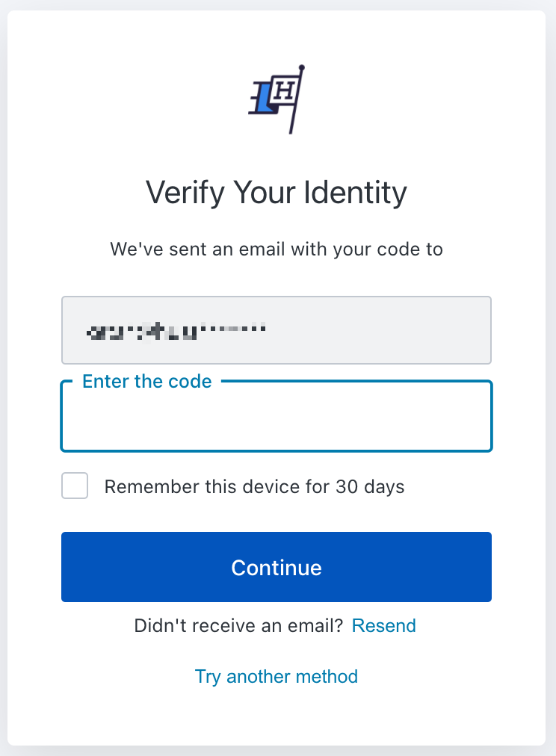Screen dimensions: 556x756
Task: Click the 'Didn't receive an email?' text
Action: [238, 625]
